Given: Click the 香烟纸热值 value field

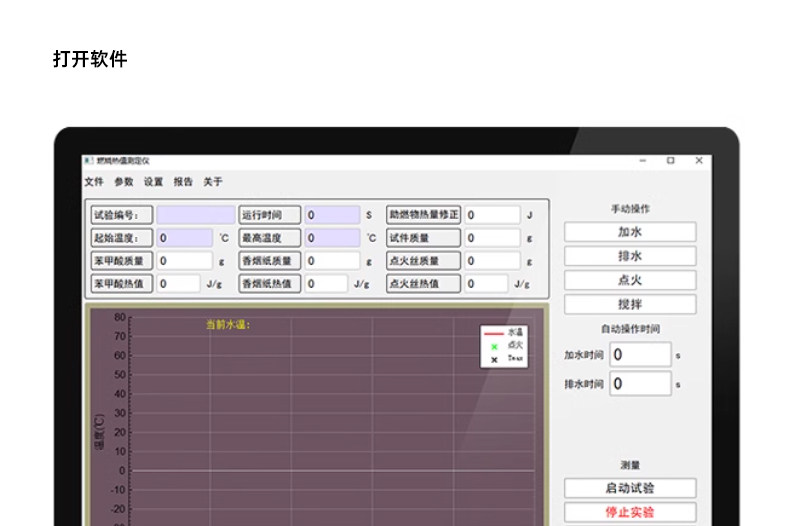Looking at the screenshot, I should pos(326,284).
